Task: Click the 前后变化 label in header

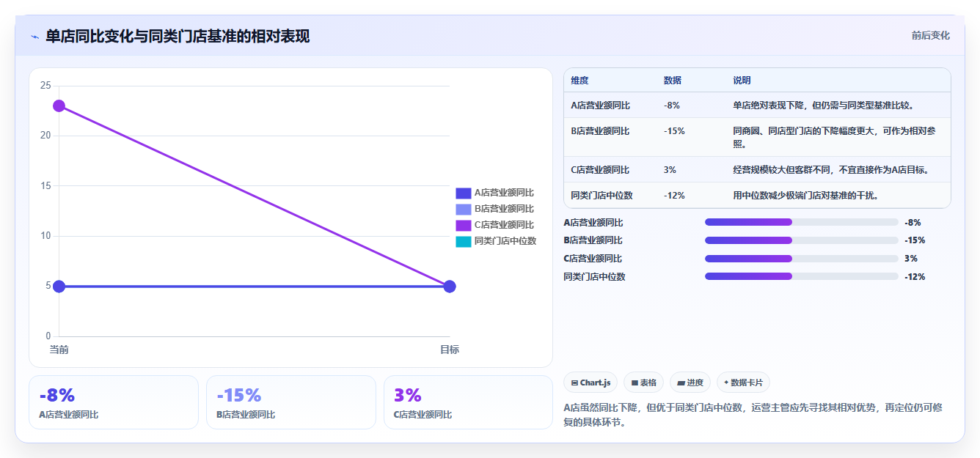Action: point(930,35)
